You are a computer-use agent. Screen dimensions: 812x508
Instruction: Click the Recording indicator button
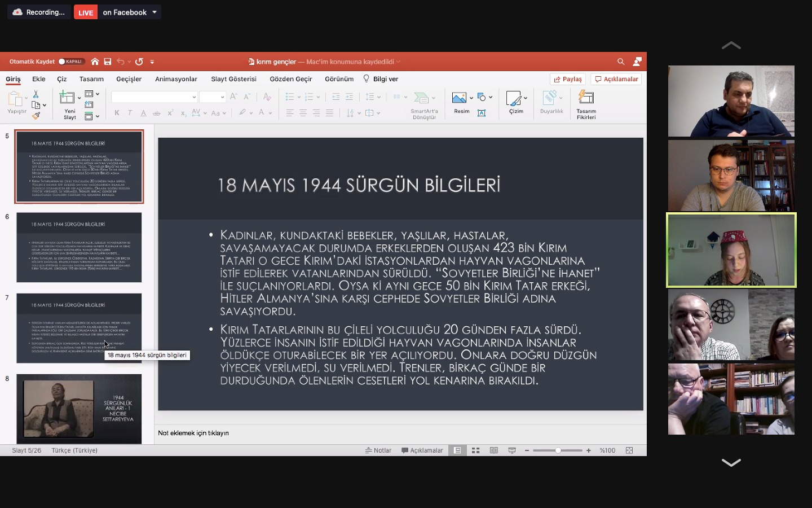[39, 12]
